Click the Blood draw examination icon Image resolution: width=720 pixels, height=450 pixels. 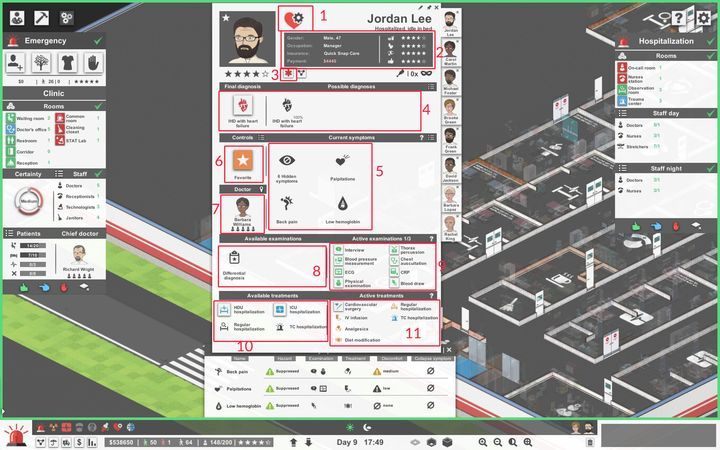394,283
